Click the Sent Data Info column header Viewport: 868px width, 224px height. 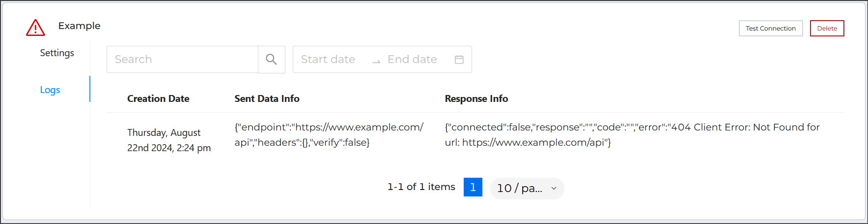267,98
